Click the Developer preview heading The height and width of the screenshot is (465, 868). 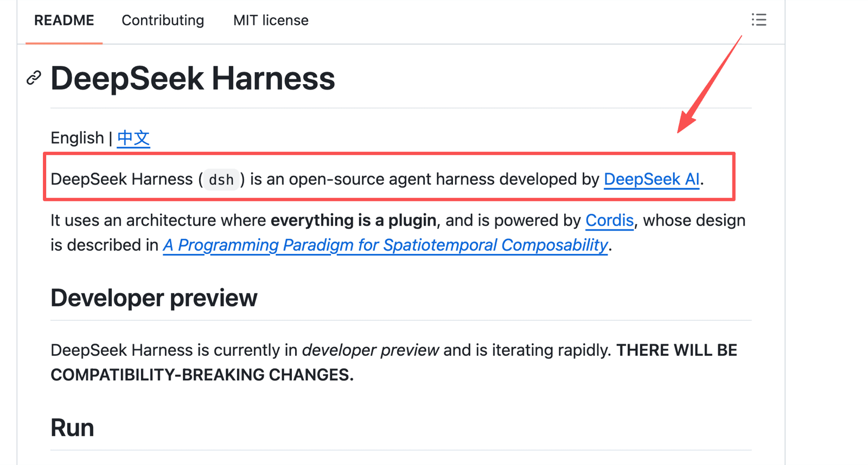tap(154, 298)
